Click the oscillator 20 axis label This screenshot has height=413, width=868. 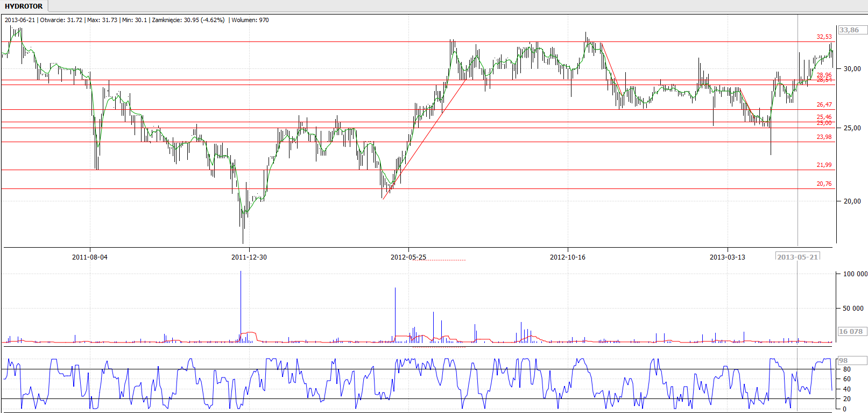(847, 398)
